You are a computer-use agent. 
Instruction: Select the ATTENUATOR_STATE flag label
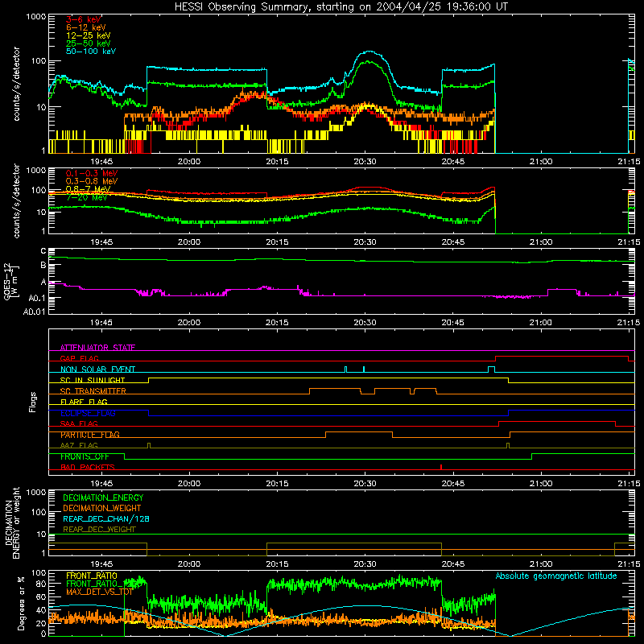pyautogui.click(x=97, y=348)
